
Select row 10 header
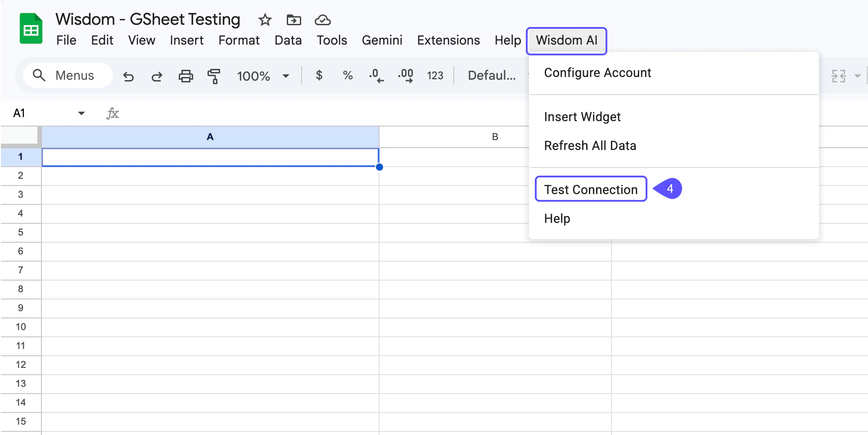(x=21, y=327)
